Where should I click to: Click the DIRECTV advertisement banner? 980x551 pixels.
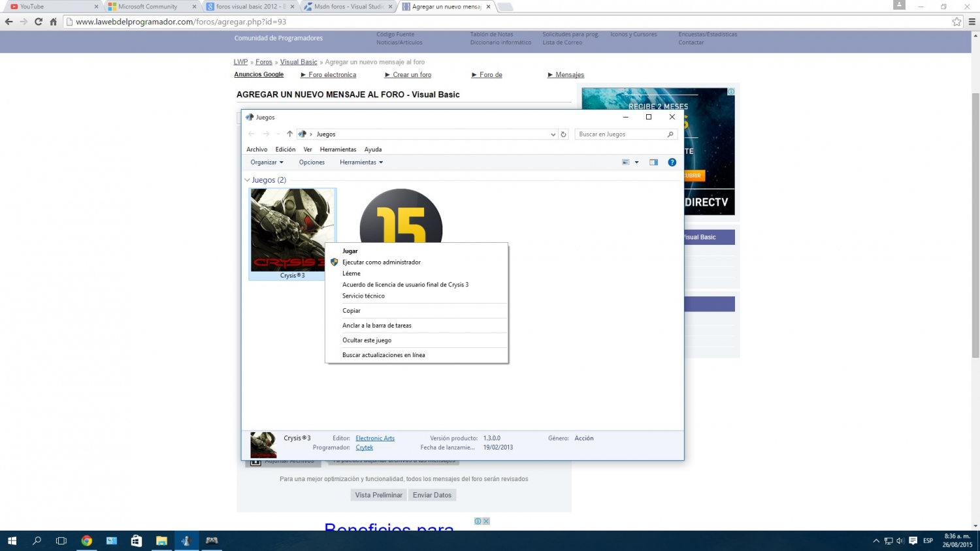coord(708,151)
